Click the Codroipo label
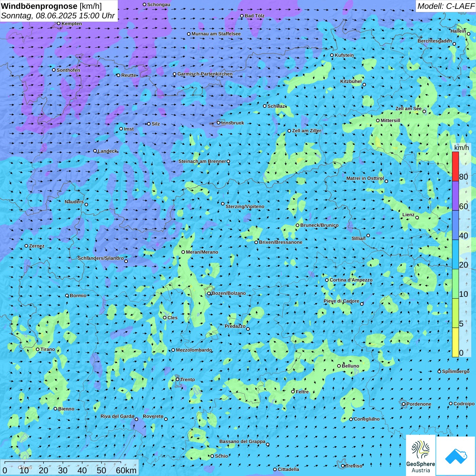The height and width of the screenshot is (476, 476). click(x=464, y=404)
